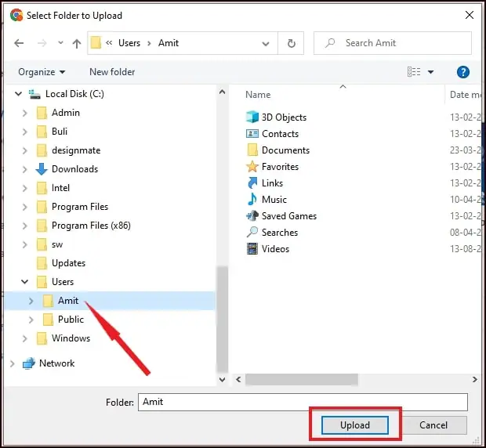Expand the address bar history dropdown
486x448 pixels.
[266, 44]
